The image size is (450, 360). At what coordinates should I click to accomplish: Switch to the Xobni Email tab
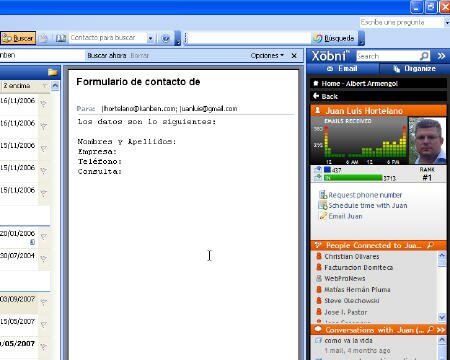pos(343,69)
